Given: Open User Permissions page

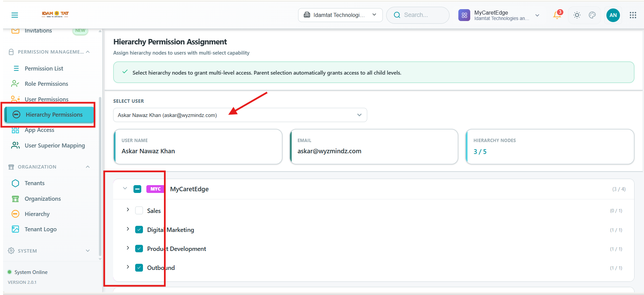Looking at the screenshot, I should tap(47, 99).
